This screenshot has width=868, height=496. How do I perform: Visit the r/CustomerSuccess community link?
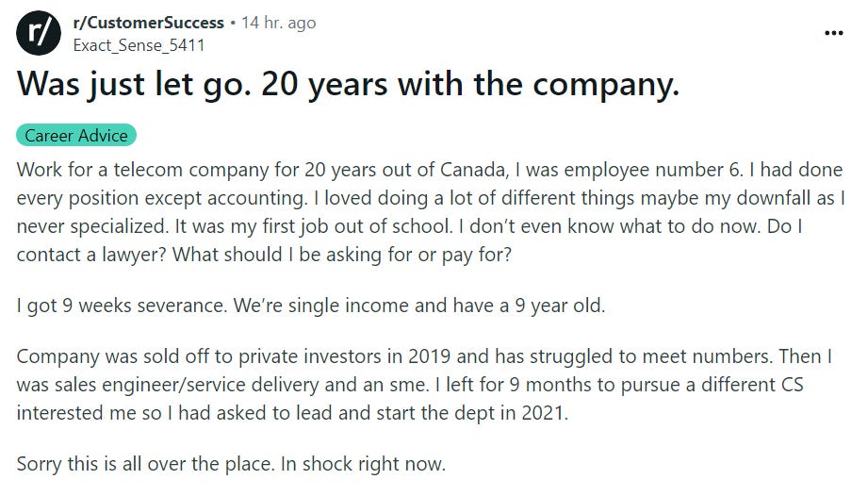pos(148,23)
